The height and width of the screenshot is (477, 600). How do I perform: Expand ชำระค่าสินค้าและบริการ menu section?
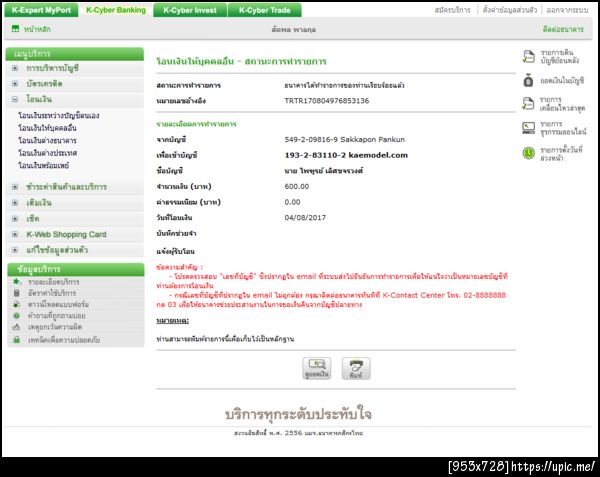click(15, 187)
